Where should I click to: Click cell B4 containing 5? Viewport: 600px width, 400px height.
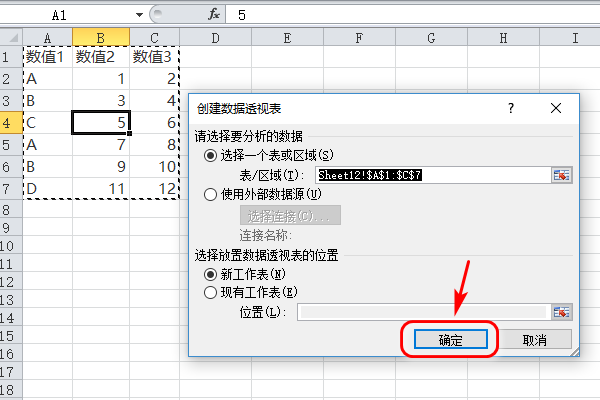[x=101, y=123]
